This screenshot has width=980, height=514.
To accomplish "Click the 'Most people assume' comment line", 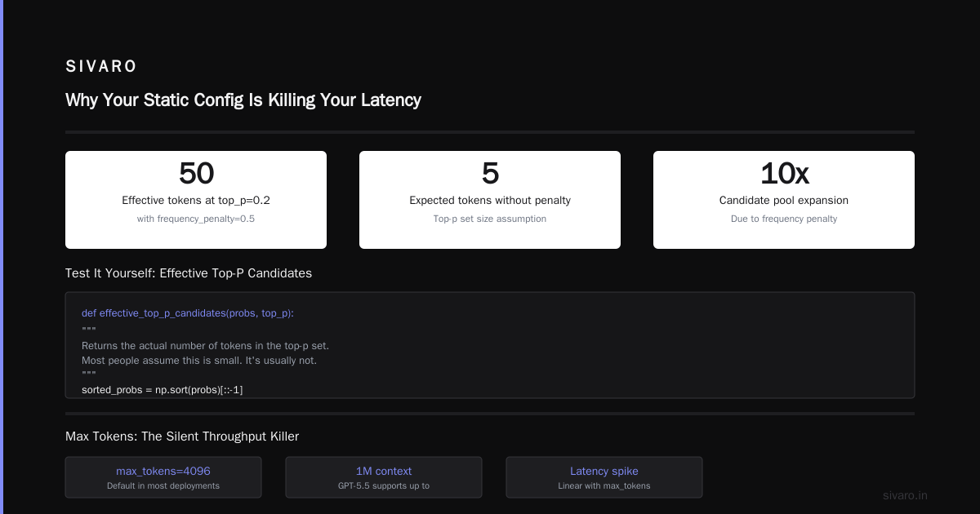I will coord(199,361).
